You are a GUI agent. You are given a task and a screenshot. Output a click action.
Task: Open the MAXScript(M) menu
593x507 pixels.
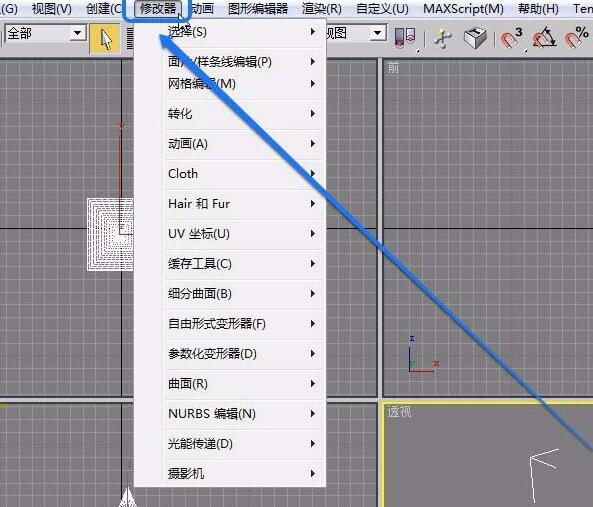(x=463, y=8)
